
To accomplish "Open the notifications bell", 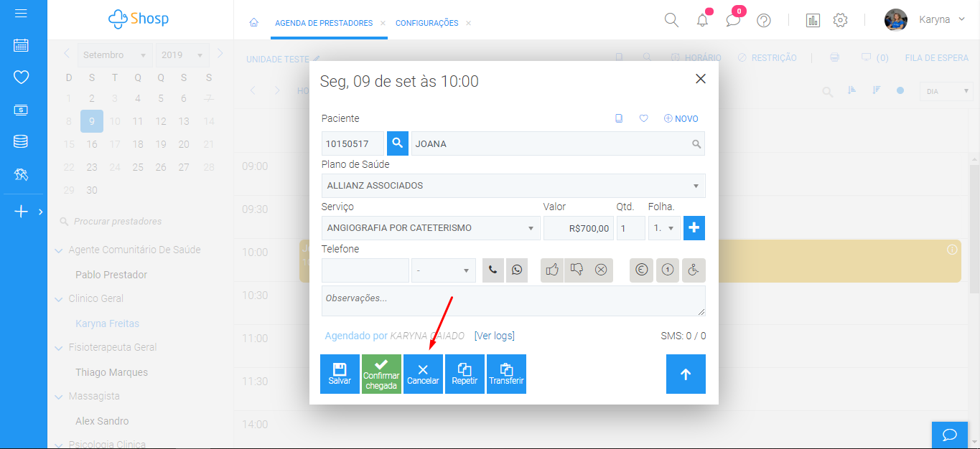I will pyautogui.click(x=703, y=20).
